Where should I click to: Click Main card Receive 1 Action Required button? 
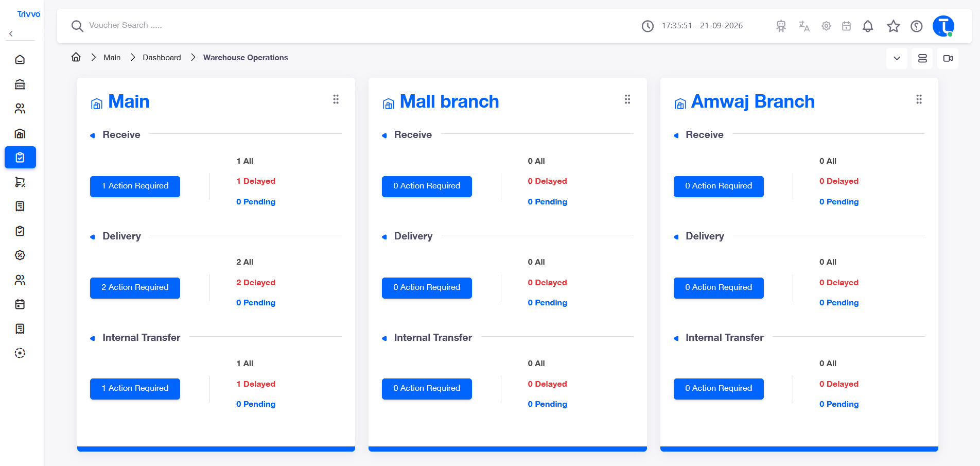(135, 186)
